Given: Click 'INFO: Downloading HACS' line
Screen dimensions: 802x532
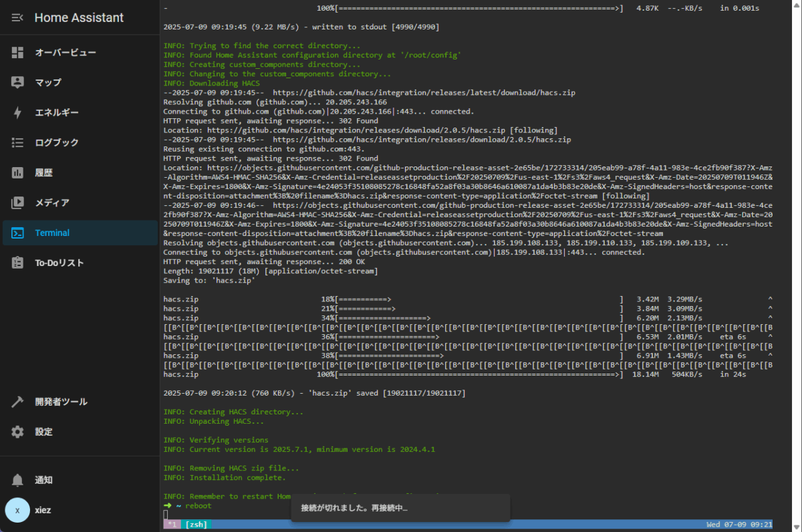Looking at the screenshot, I should [x=211, y=84].
